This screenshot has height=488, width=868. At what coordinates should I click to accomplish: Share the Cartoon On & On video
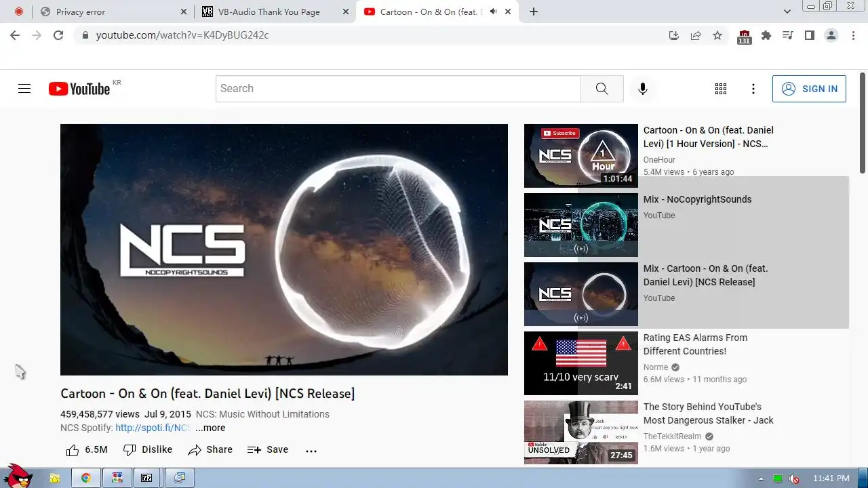pos(210,450)
